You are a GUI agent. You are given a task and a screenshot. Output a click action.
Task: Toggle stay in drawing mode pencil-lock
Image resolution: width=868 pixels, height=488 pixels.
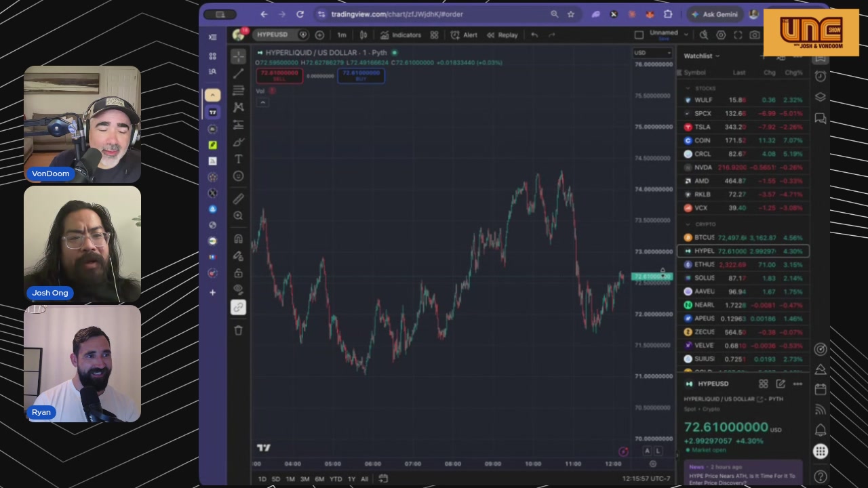click(238, 256)
